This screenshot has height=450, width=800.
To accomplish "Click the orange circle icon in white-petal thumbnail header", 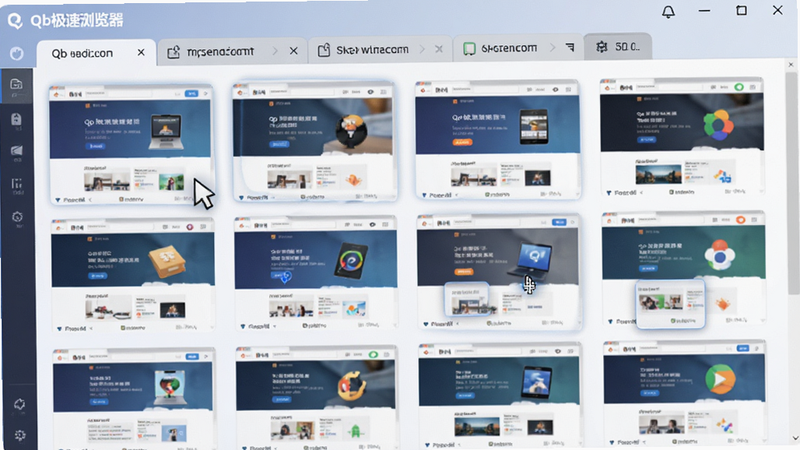I will [740, 220].
